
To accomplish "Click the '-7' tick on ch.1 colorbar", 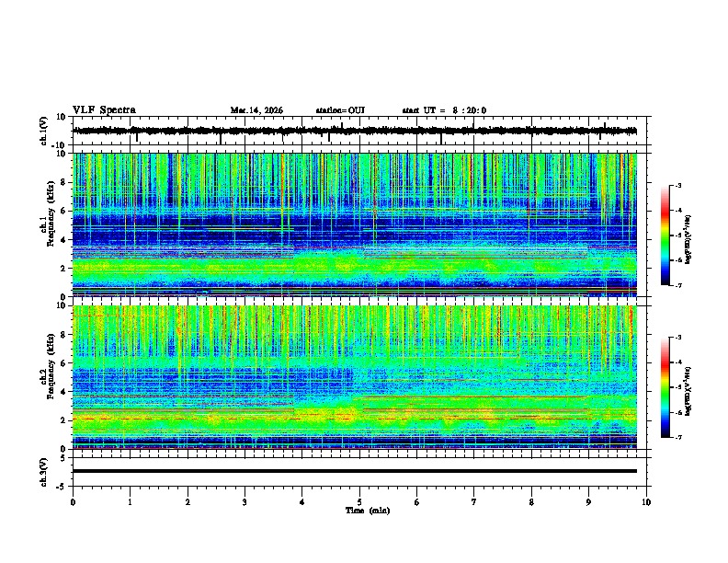I will click(677, 285).
